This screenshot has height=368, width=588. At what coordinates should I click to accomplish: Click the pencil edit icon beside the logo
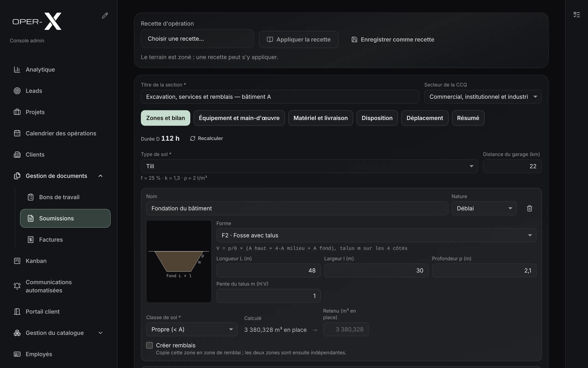105,16
